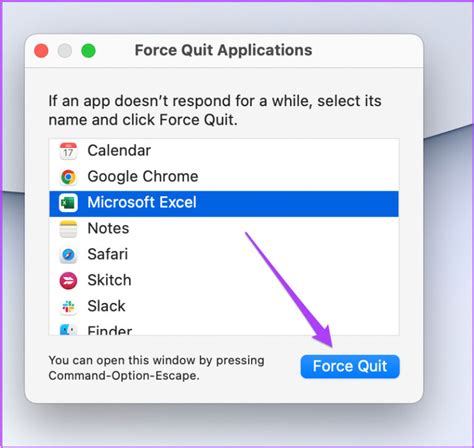Viewport: 474px width, 448px height.
Task: Select Notes from the app list
Action: 224,229
